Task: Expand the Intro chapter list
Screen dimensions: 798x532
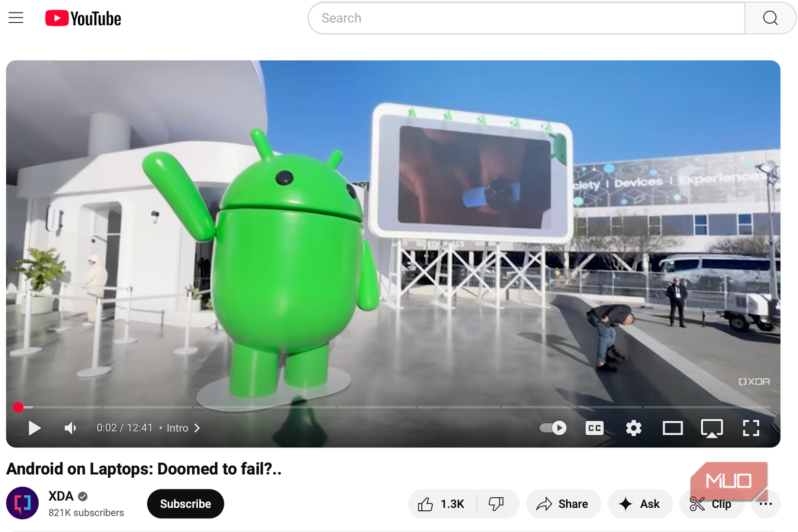Action: click(x=183, y=428)
